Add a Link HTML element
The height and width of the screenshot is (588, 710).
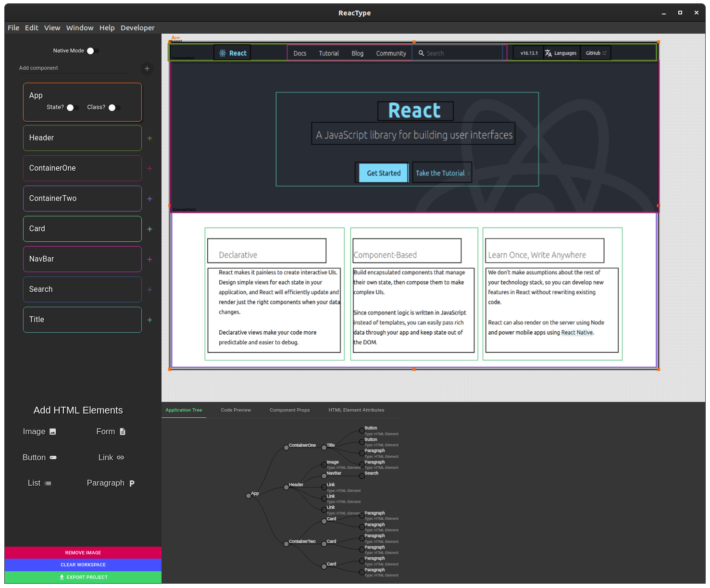(x=111, y=458)
